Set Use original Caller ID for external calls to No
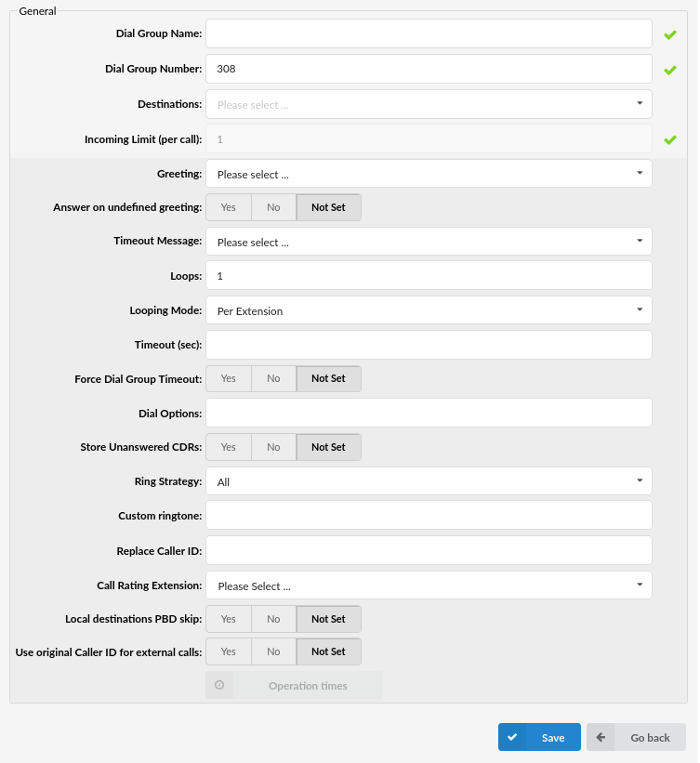Image resolution: width=700 pixels, height=763 pixels. click(x=273, y=651)
